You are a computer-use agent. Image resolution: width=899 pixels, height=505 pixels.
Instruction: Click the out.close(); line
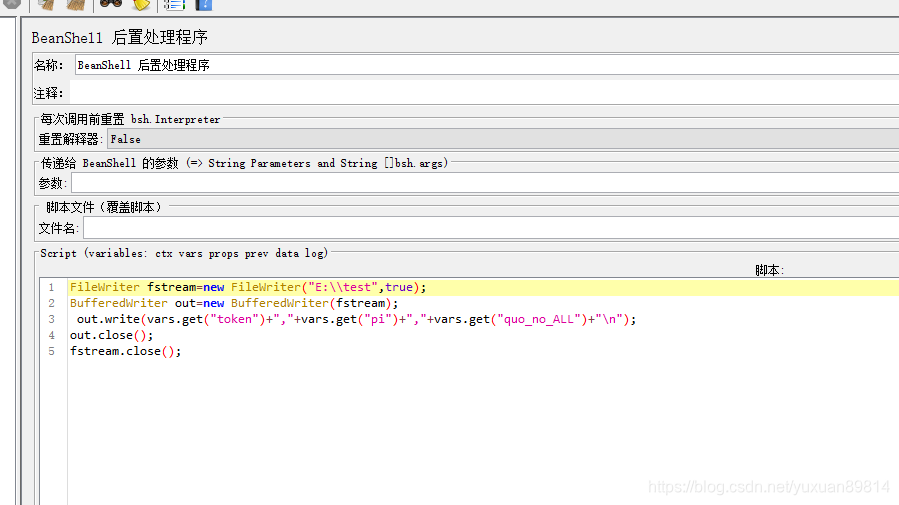[x=111, y=335]
